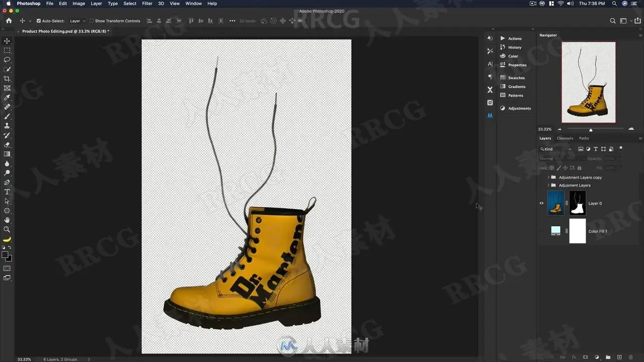Create a new group folder icon
644x362 pixels.
(x=608, y=357)
